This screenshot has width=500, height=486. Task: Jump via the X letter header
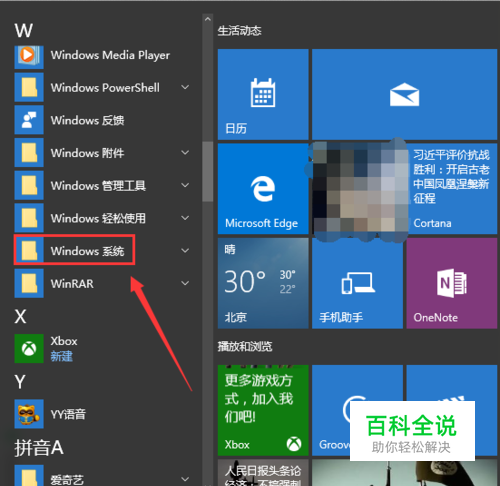tap(20, 316)
